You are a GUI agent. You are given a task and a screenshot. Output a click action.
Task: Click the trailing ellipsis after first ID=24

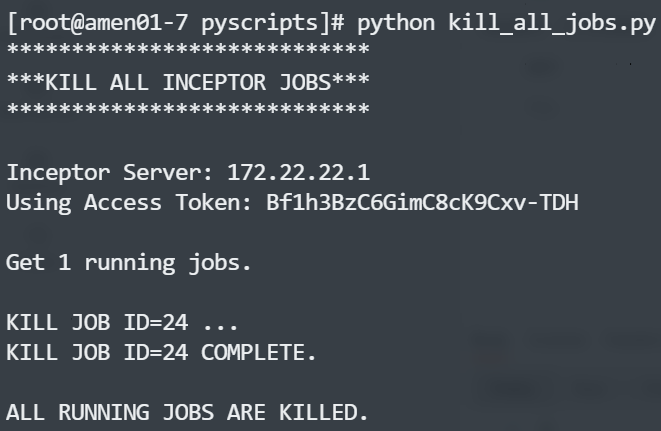coord(219,325)
